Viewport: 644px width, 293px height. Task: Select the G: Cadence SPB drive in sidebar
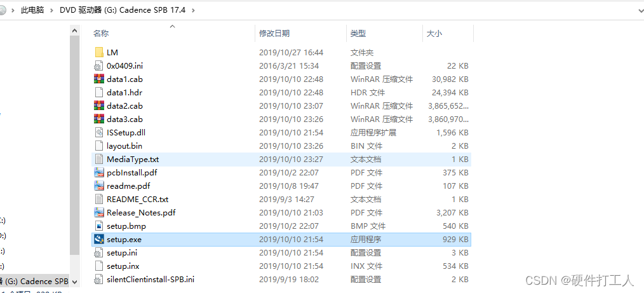point(34,281)
